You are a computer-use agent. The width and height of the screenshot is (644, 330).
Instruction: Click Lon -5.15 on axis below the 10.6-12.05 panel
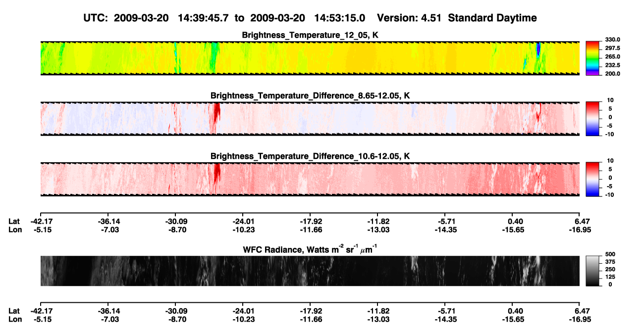(x=42, y=230)
